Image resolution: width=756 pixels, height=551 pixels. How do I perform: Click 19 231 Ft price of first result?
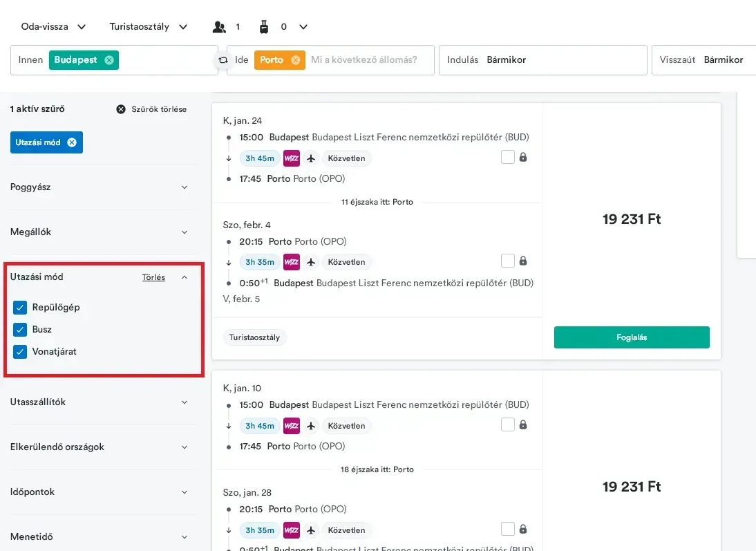coord(632,219)
